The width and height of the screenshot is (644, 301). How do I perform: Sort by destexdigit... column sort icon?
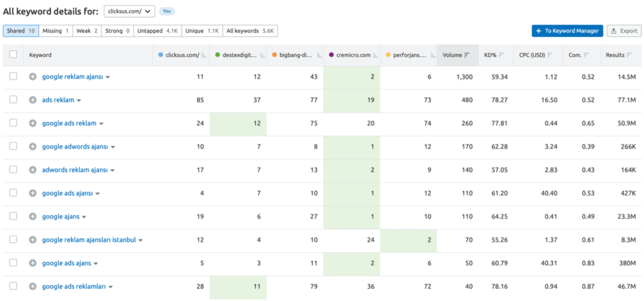coord(261,55)
